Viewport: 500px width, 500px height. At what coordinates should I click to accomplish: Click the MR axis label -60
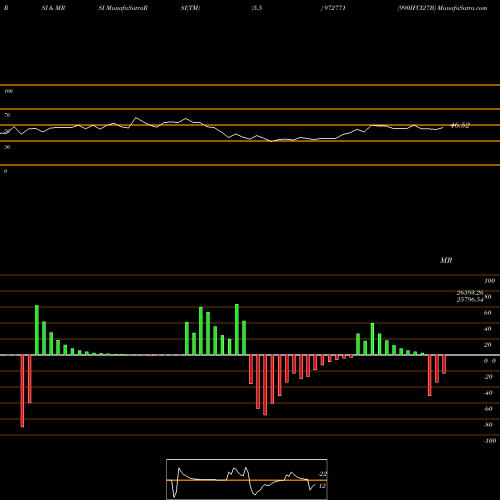(488, 409)
